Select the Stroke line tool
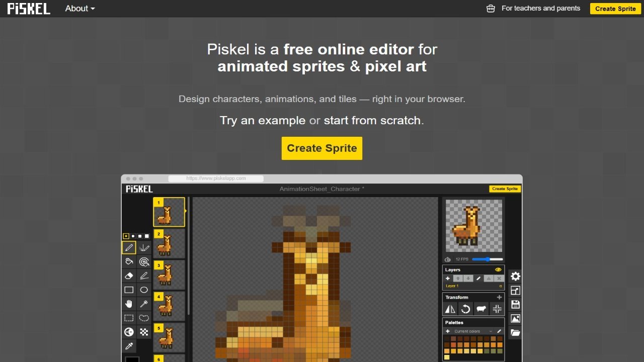The height and width of the screenshot is (362, 644). pyautogui.click(x=144, y=276)
